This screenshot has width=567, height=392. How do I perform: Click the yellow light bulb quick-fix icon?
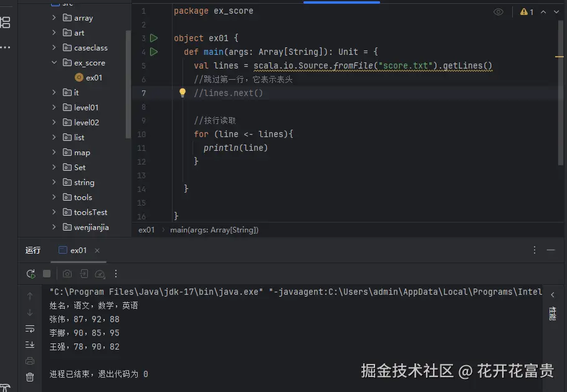click(x=183, y=93)
